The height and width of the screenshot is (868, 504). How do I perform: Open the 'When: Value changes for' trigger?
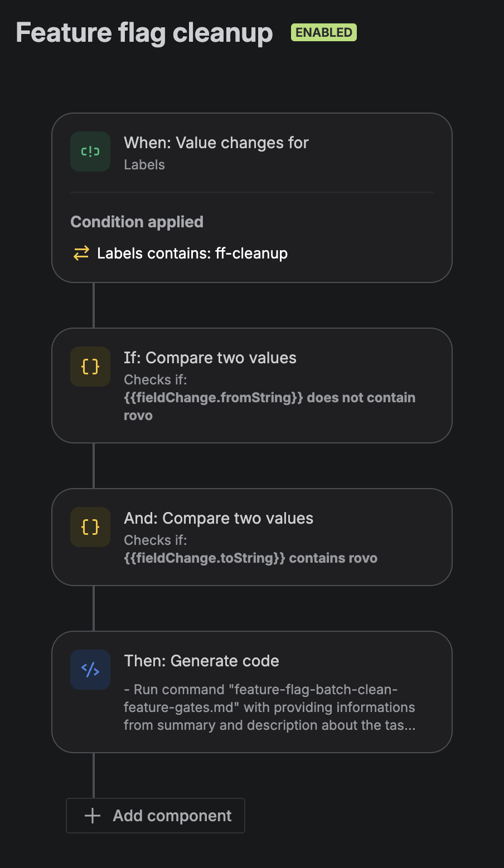tap(216, 143)
